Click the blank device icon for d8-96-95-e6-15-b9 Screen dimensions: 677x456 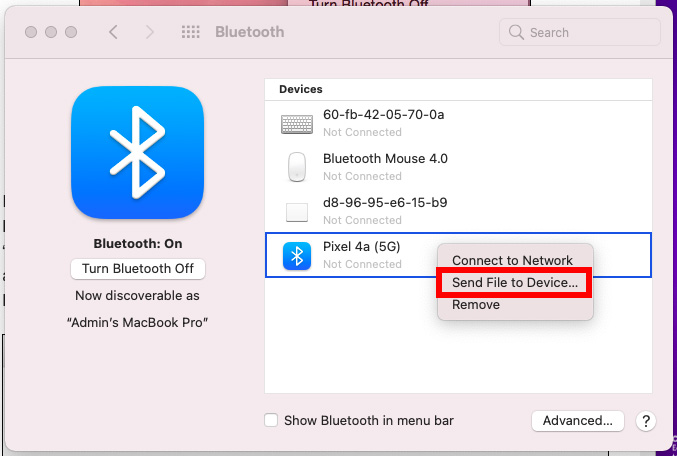tap(297, 212)
